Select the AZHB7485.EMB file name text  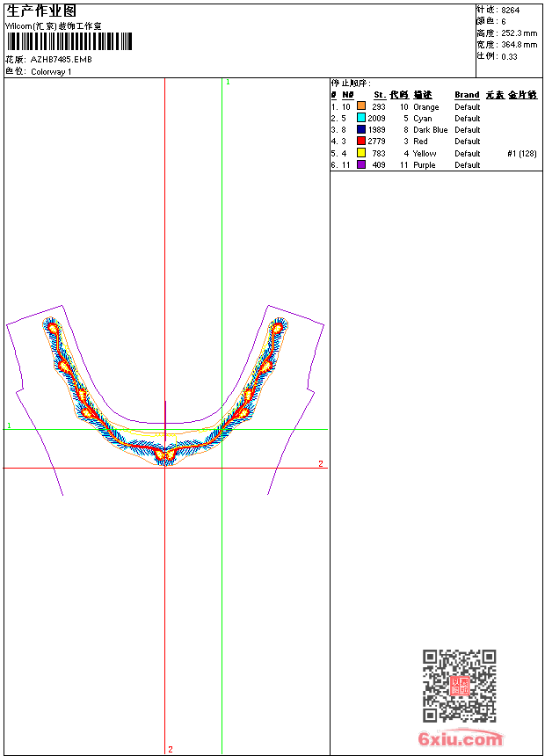[x=61, y=60]
